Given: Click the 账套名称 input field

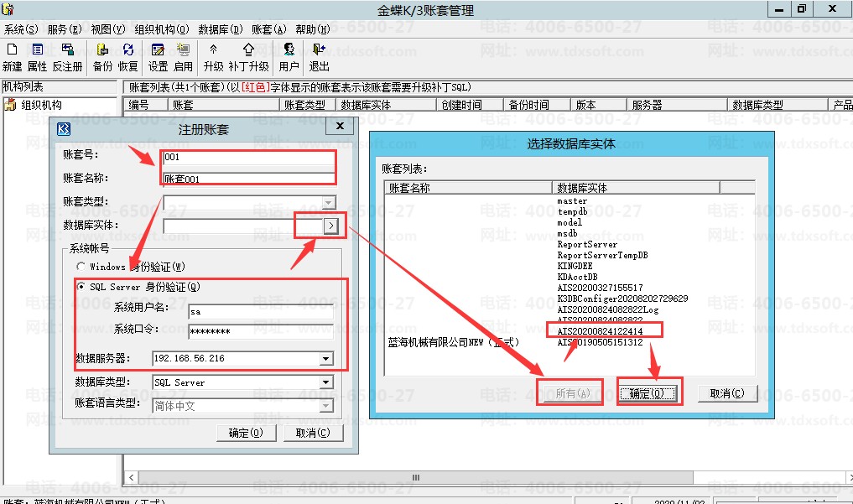Looking at the screenshot, I should (x=249, y=179).
